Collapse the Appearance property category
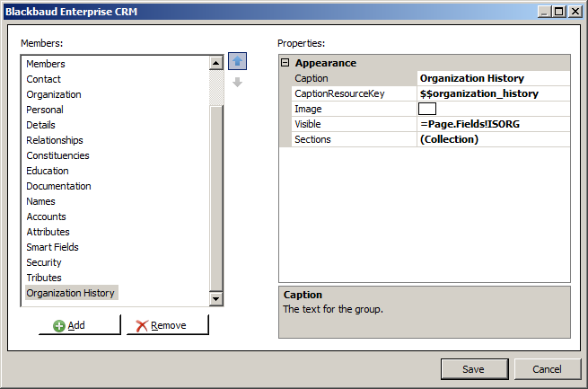The width and height of the screenshot is (588, 389). (285, 63)
